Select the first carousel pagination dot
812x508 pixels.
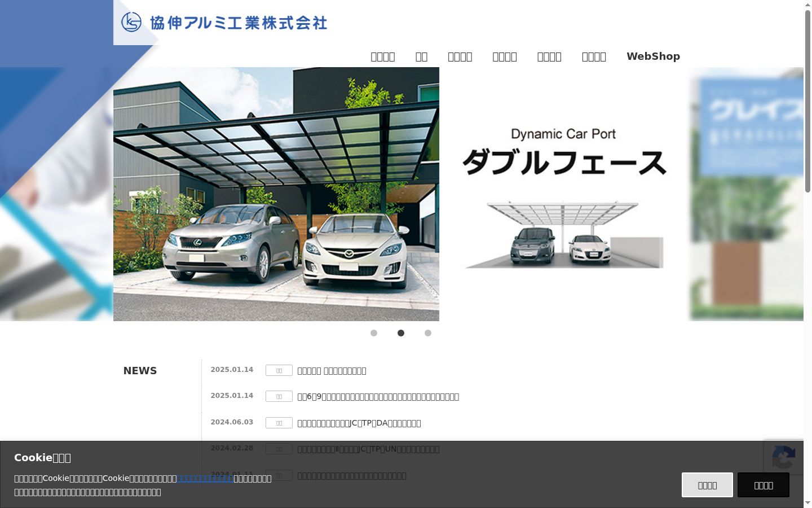374,333
